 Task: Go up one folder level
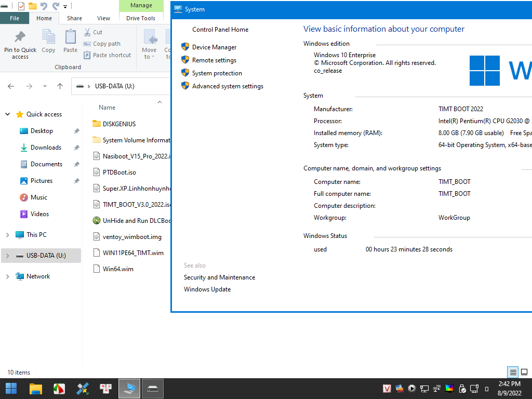click(60, 86)
